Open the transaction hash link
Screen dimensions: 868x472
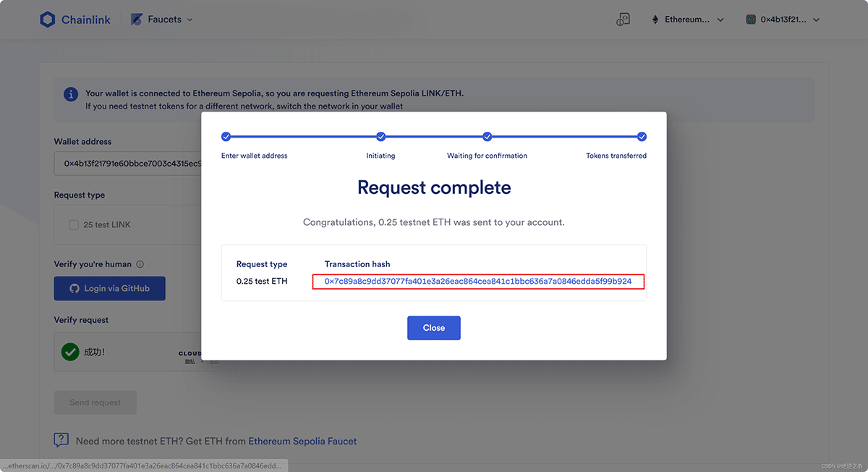pos(478,281)
